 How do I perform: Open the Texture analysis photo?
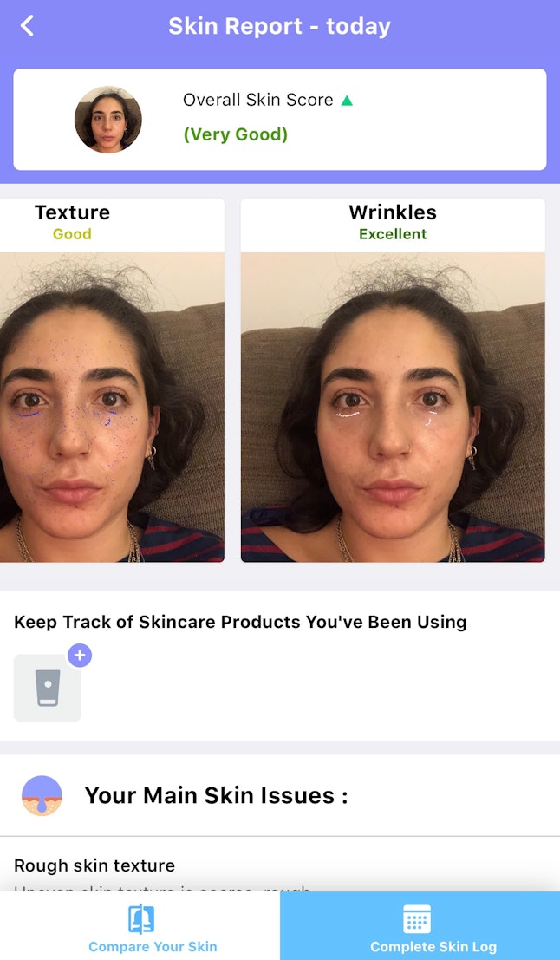pos(112,407)
